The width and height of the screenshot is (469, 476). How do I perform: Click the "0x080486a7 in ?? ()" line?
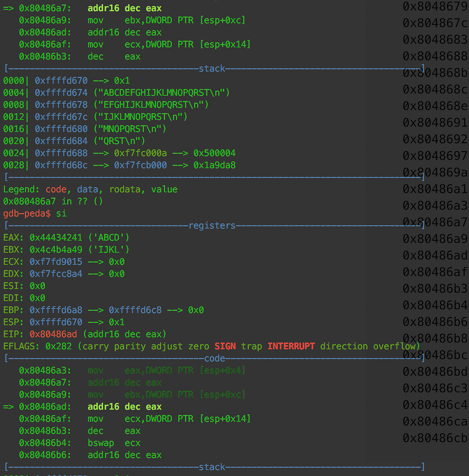pyautogui.click(x=53, y=201)
